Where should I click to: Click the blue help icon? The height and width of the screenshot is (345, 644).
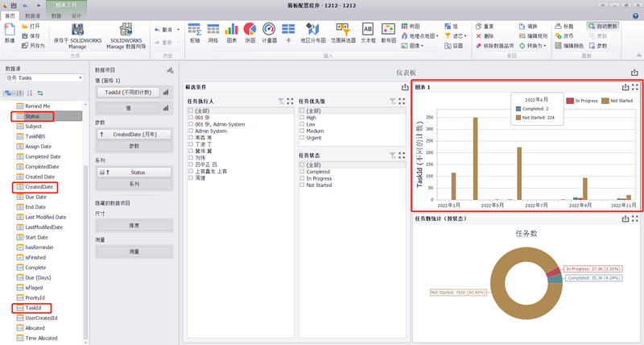tap(635, 15)
